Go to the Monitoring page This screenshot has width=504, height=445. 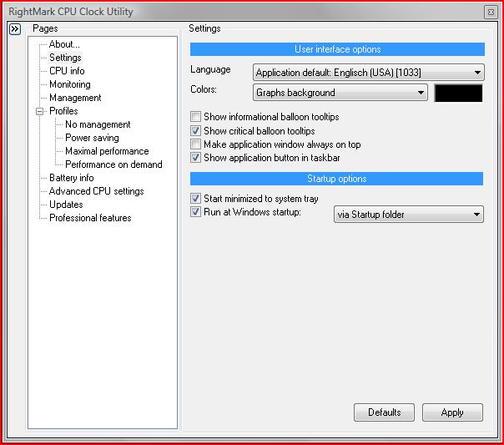(x=70, y=84)
